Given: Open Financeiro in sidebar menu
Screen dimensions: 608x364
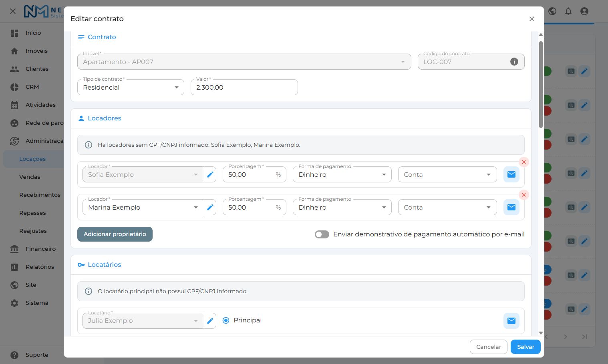Looking at the screenshot, I should tap(40, 249).
